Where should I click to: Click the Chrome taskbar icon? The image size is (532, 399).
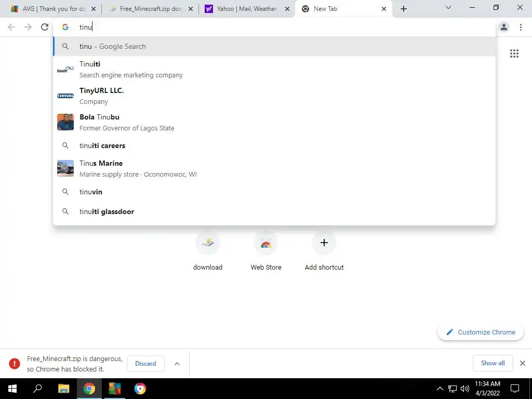pos(89,389)
